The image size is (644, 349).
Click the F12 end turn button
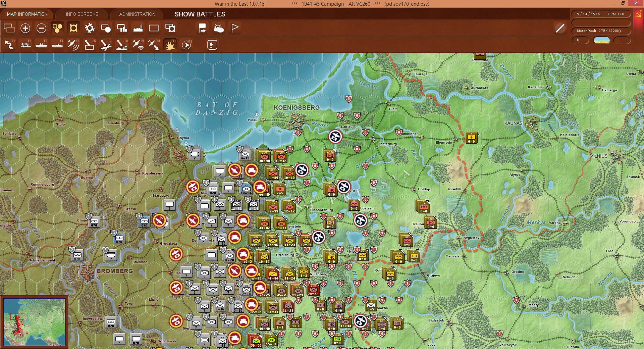click(186, 45)
